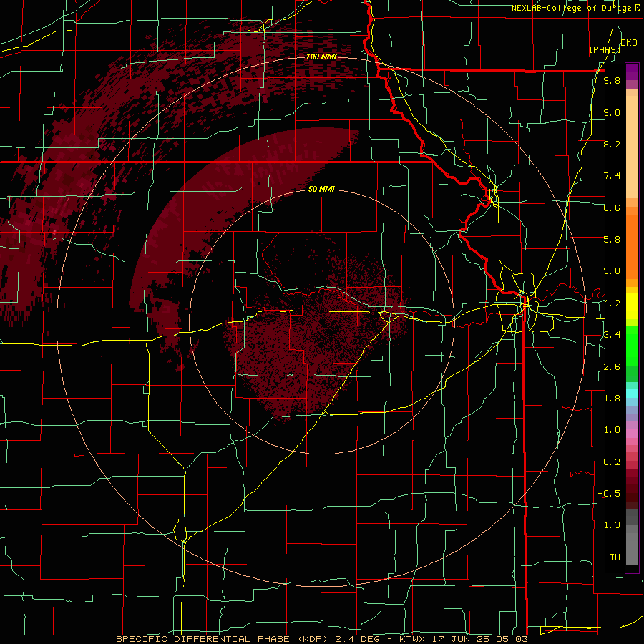
Task: Click the 7.4 legend value
Action: pyautogui.click(x=612, y=176)
